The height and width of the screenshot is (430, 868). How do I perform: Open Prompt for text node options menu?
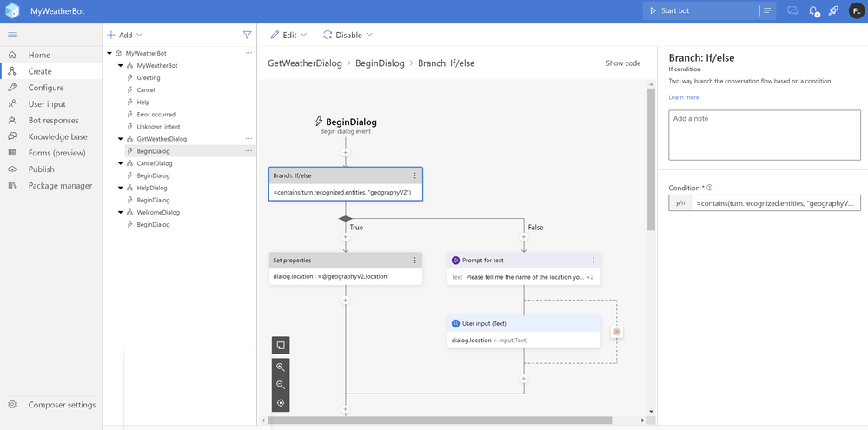(593, 260)
